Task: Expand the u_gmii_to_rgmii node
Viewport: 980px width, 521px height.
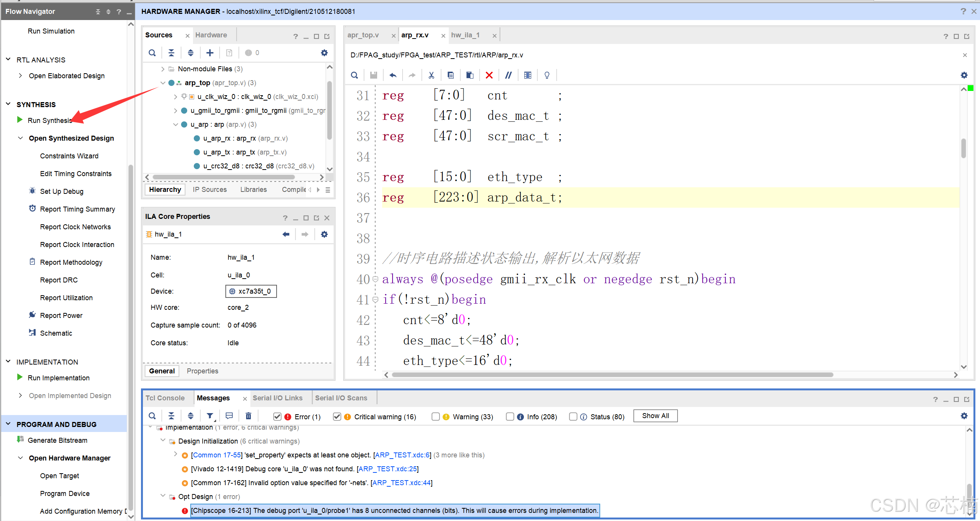Action: point(176,110)
